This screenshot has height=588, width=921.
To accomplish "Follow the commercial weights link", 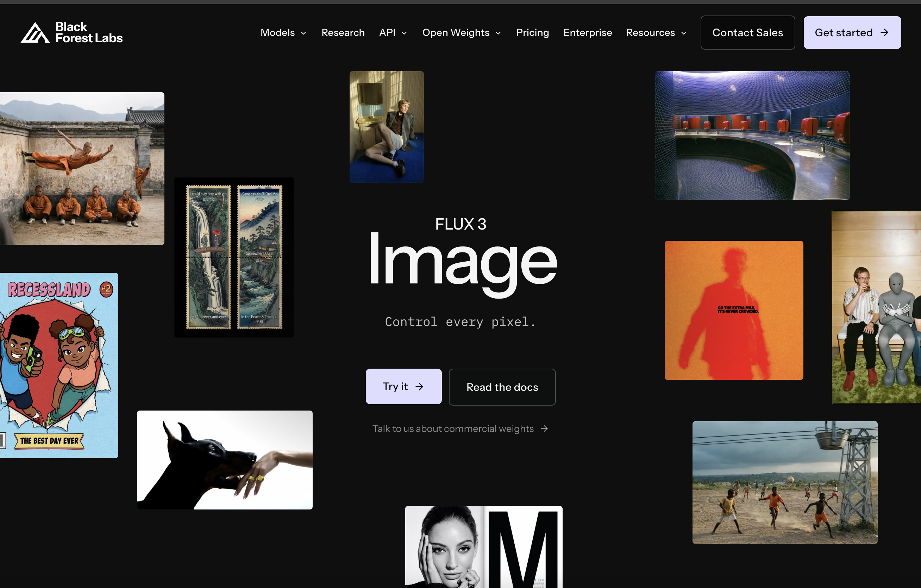I will pos(461,429).
